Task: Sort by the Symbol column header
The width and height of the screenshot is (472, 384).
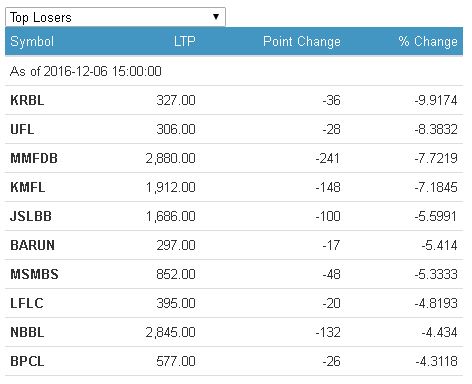Action: tap(32, 42)
